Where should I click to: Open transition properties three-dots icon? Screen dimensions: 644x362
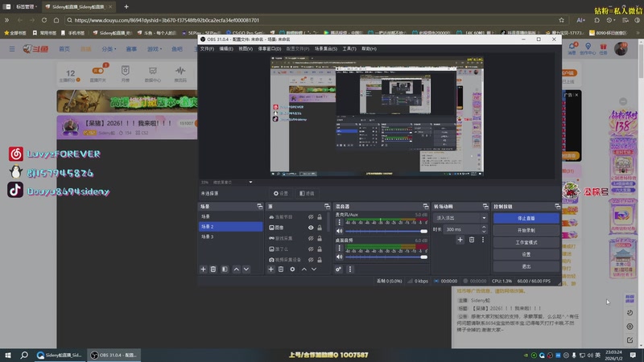point(483,240)
